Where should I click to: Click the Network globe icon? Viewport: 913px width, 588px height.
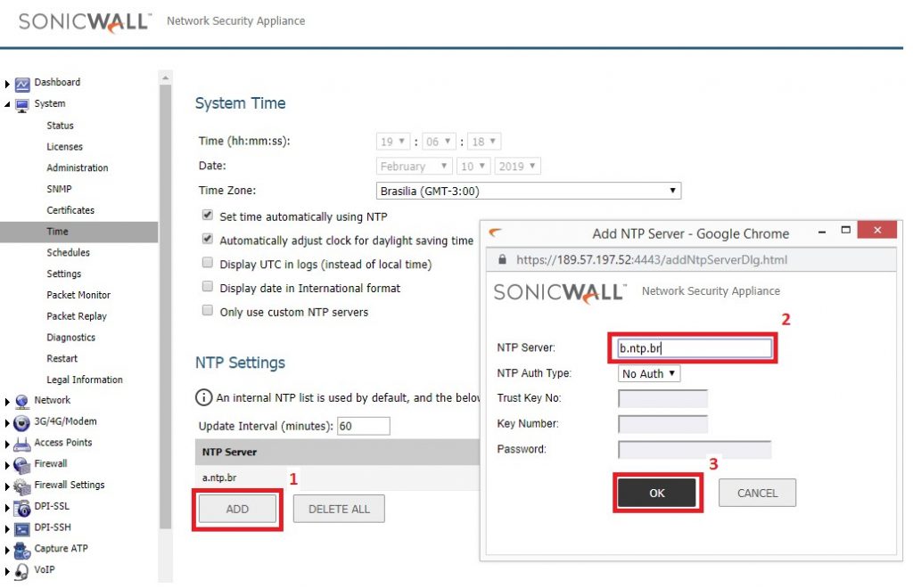tap(22, 401)
